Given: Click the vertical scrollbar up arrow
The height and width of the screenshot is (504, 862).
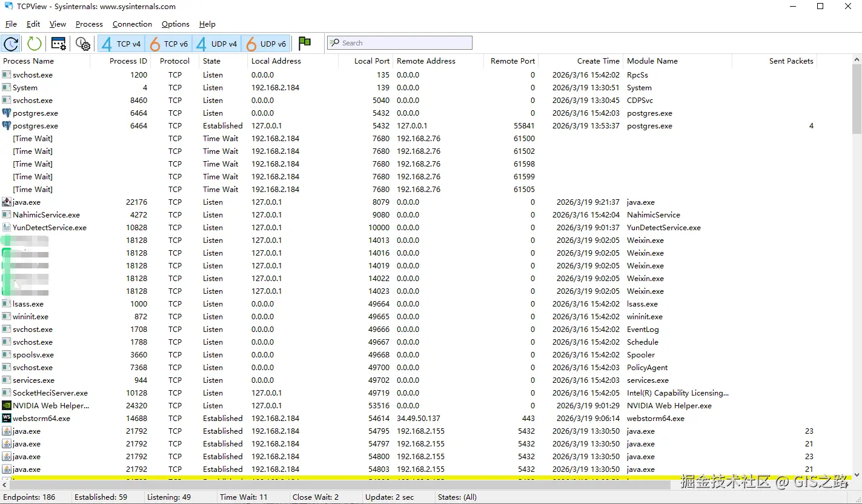Looking at the screenshot, I should click(857, 59).
